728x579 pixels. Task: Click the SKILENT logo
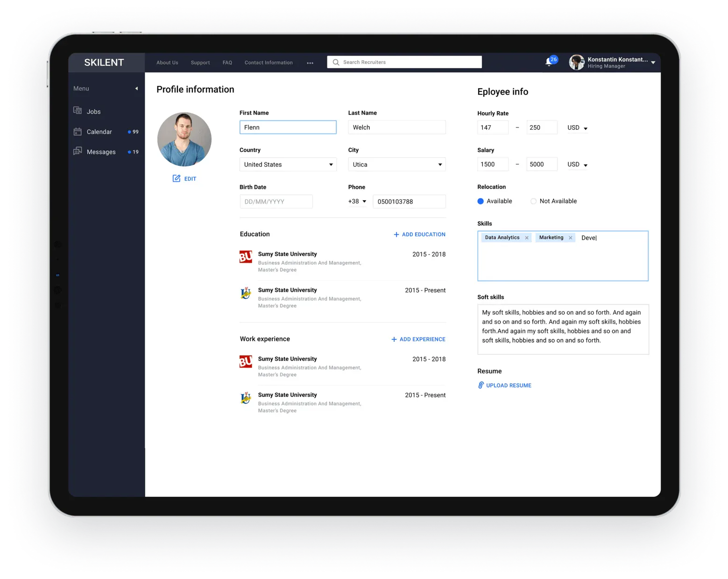tap(104, 63)
